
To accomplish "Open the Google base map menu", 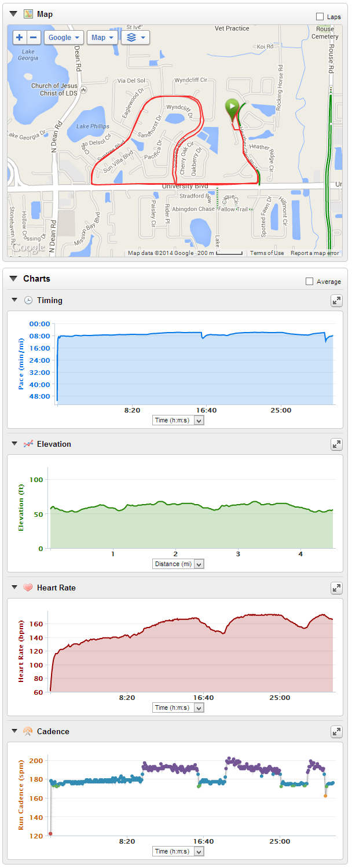I will click(64, 37).
